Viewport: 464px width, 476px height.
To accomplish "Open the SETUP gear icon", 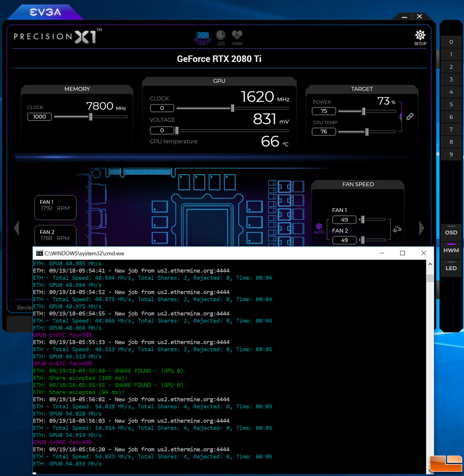I will point(420,38).
